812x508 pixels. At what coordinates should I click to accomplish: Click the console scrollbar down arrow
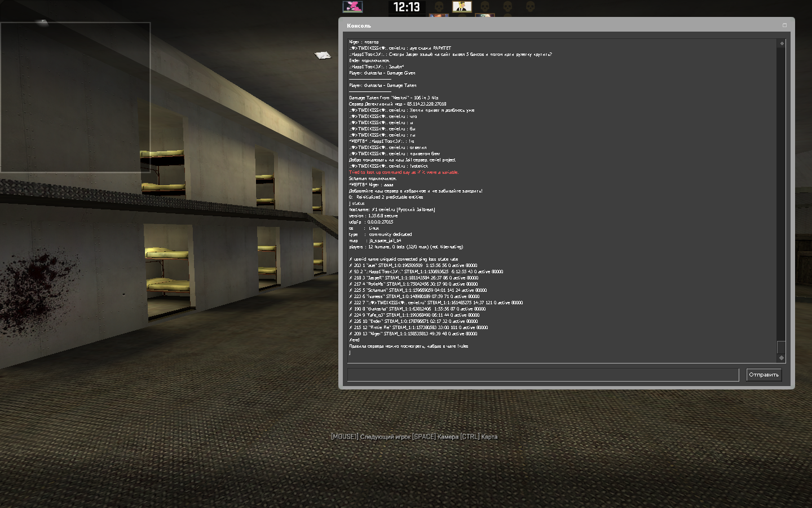coord(782,358)
